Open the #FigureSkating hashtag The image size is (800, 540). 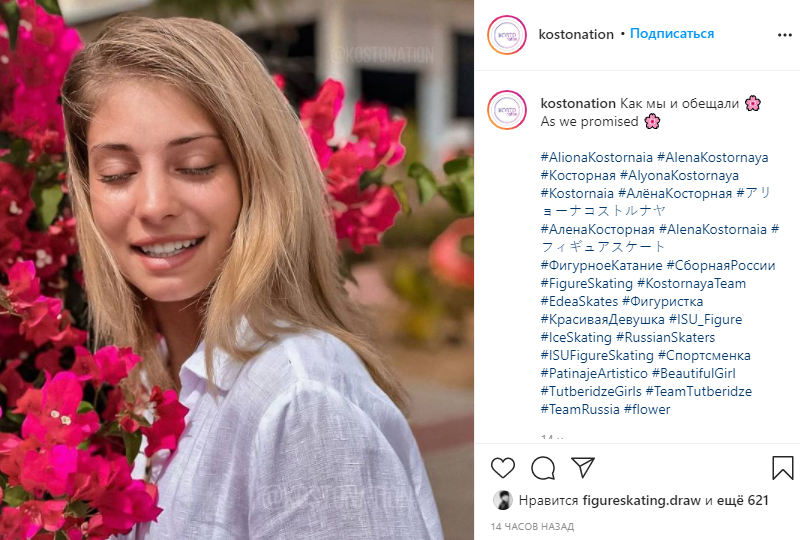click(x=586, y=283)
